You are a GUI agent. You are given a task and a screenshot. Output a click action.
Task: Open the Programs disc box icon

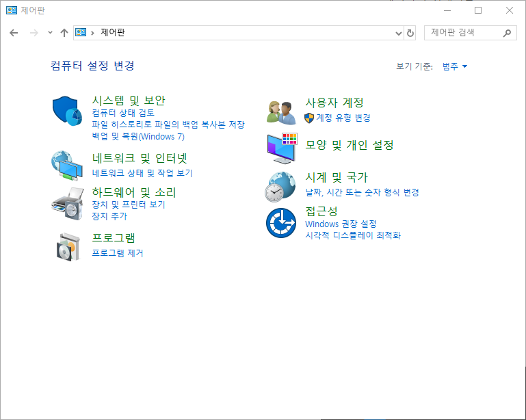[68, 247]
